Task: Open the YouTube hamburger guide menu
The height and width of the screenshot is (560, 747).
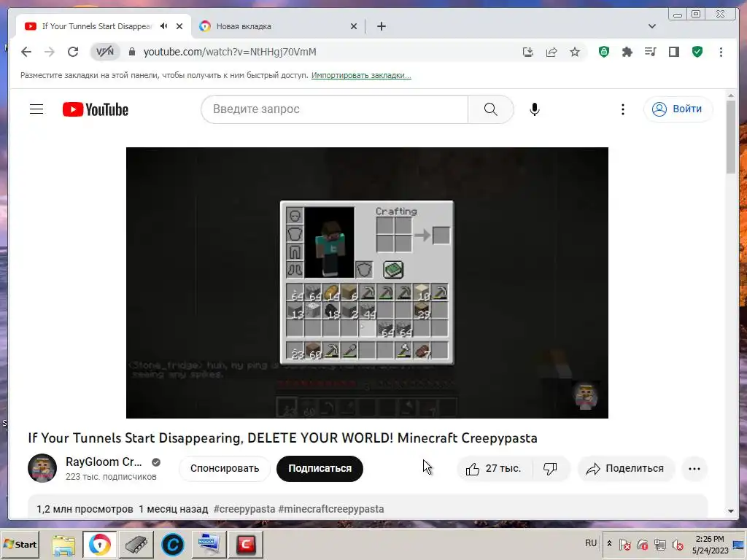Action: point(36,109)
